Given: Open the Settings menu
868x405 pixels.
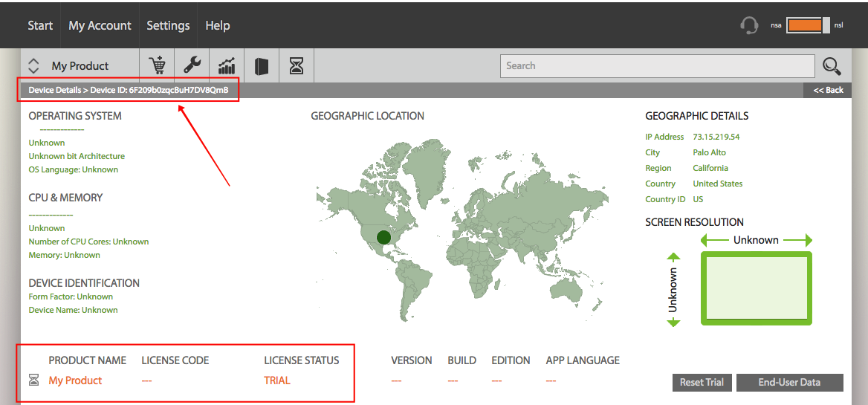Looking at the screenshot, I should click(168, 25).
